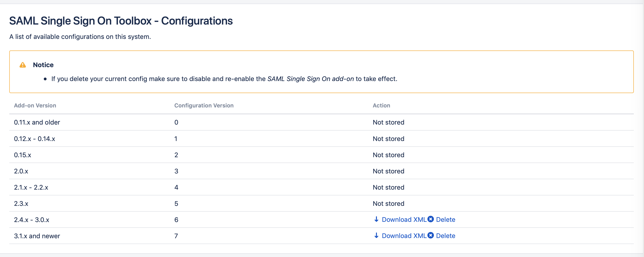This screenshot has width=644, height=257.
Task: Click the italic "SAML Single Sign On add-on" text
Action: point(310,79)
